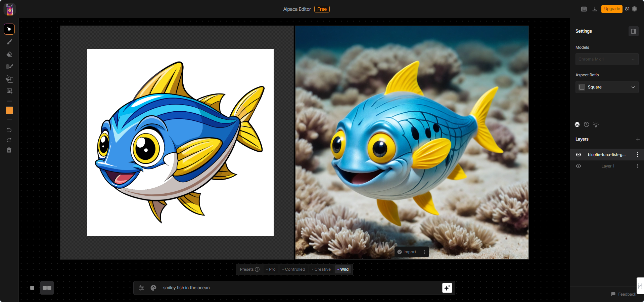Open options menu for Layer 1
Viewport: 644px width, 302px height.
click(x=637, y=166)
